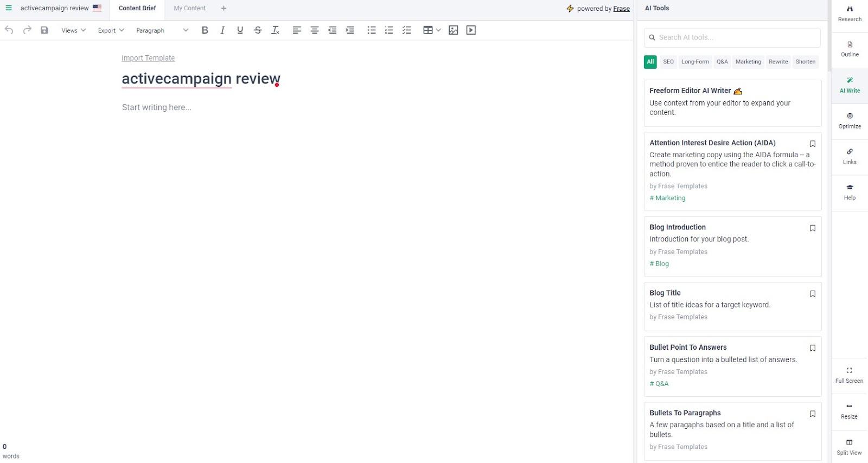Filter AI tools by Marketing
Viewport: 868px width, 463px height.
click(748, 62)
